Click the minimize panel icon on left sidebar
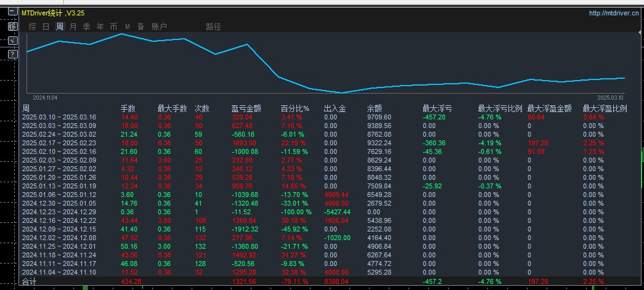The width and height of the screenshot is (644, 290). click(13, 12)
